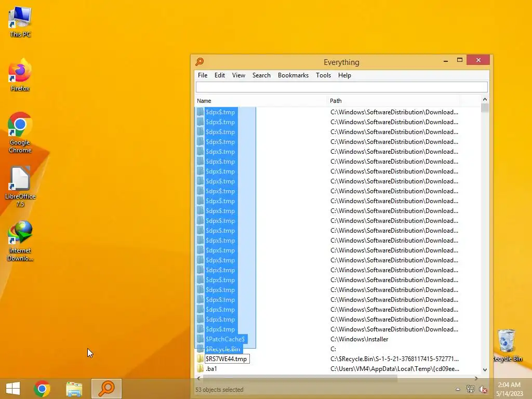This screenshot has height=399, width=532.
Task: Select the Internet Download Manager desktop icon
Action: [x=20, y=241]
